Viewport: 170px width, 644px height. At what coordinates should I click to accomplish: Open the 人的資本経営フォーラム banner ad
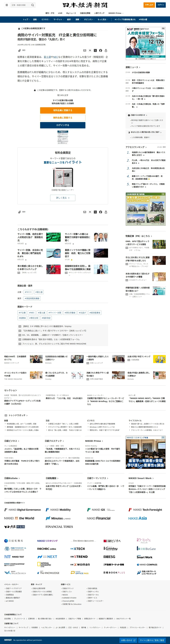pyautogui.click(x=146, y=43)
